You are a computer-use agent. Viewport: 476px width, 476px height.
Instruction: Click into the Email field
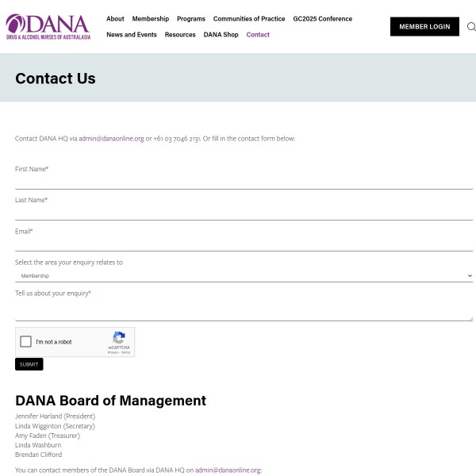click(x=244, y=244)
